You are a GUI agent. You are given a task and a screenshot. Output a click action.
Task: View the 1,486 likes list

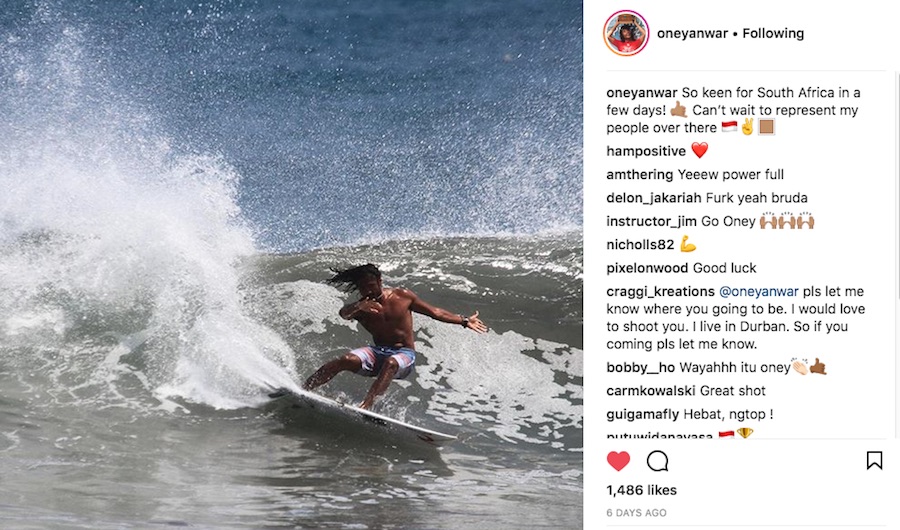pos(641,490)
